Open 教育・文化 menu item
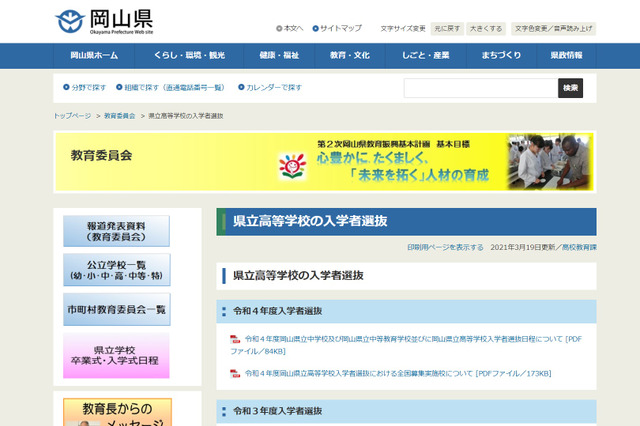This screenshot has width=640, height=426. coord(350,55)
